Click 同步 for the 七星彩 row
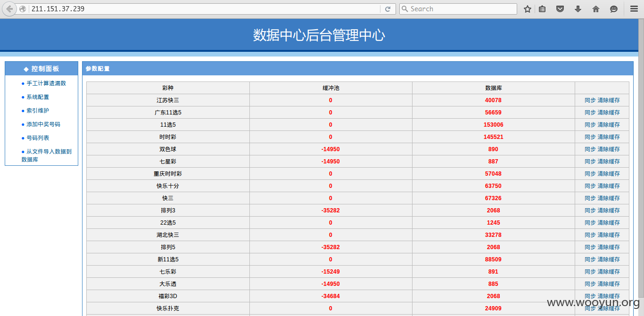644x316 pixels. tap(590, 162)
